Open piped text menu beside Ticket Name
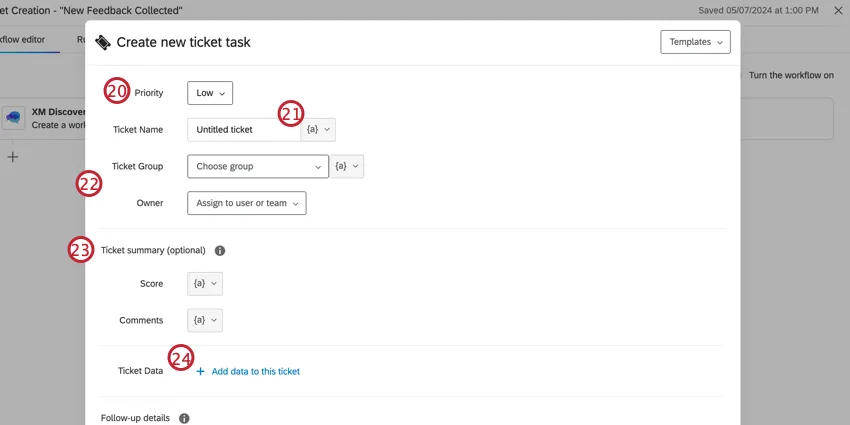Screen dimensions: 850x425 318,129
